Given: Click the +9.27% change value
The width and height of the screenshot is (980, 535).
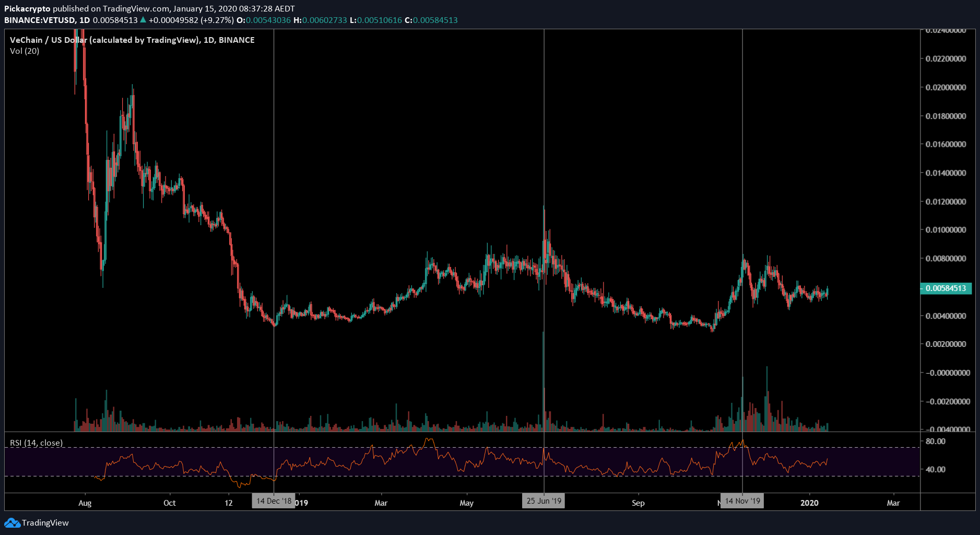Looking at the screenshot, I should (217, 20).
